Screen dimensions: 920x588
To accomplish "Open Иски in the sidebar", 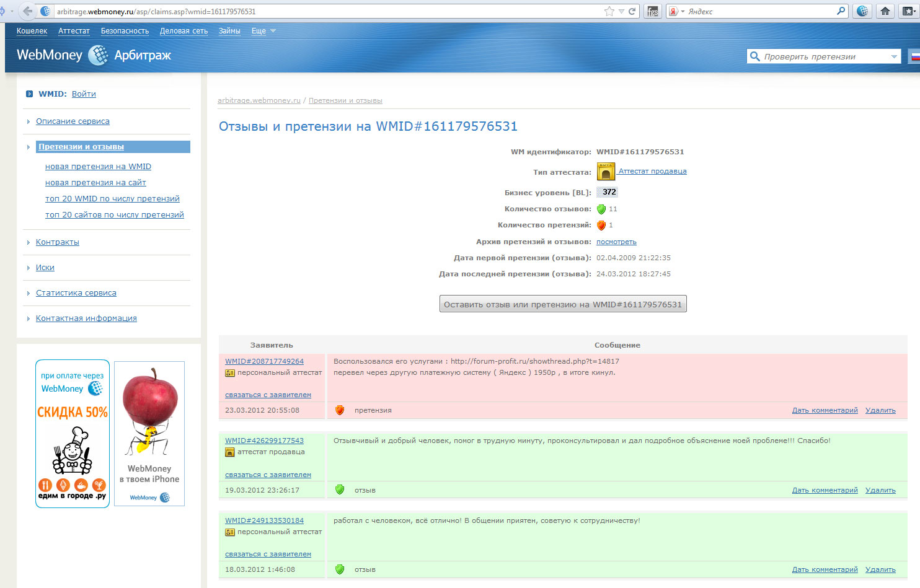I will 45,268.
